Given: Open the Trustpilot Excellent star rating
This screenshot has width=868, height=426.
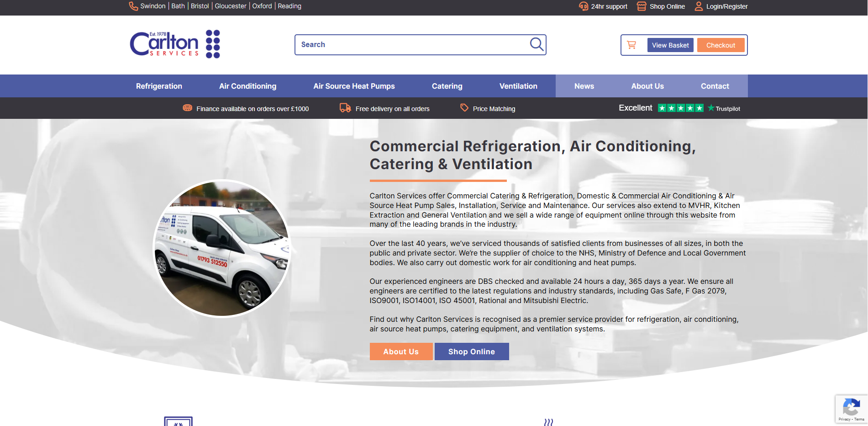Looking at the screenshot, I should (680, 108).
